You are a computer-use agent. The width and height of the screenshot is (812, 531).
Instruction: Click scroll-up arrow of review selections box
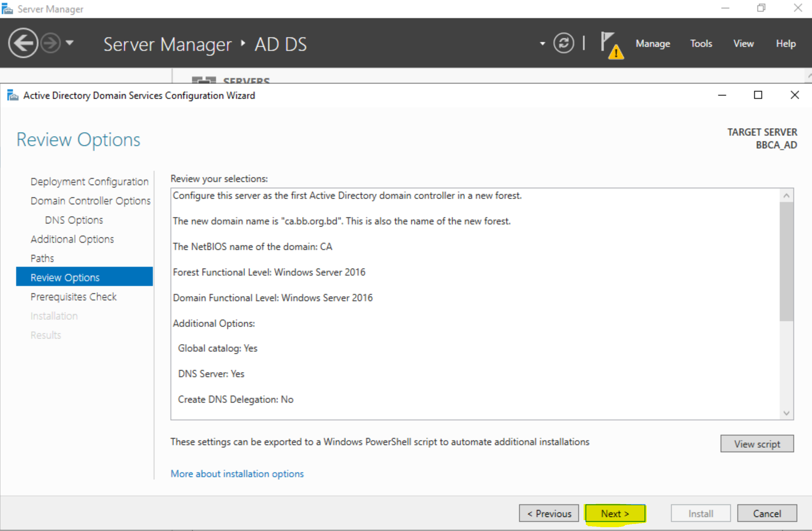[x=786, y=195]
